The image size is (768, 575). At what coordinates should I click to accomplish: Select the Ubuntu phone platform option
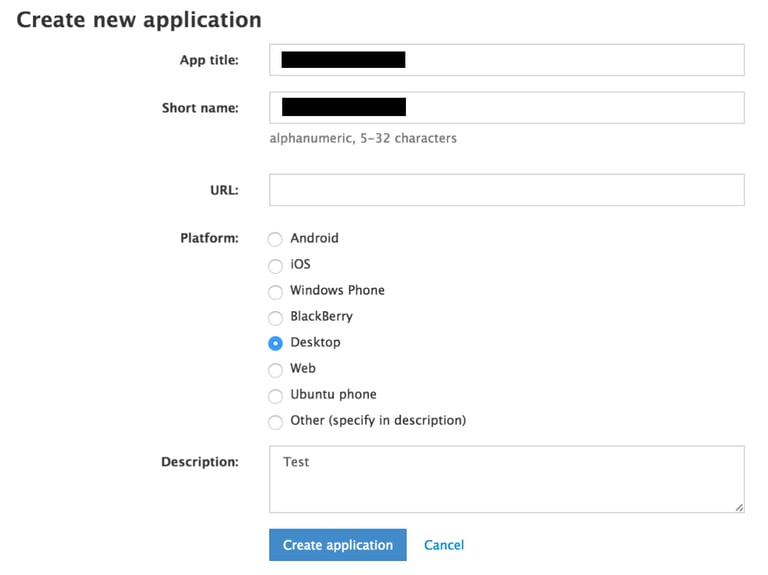pyautogui.click(x=275, y=395)
